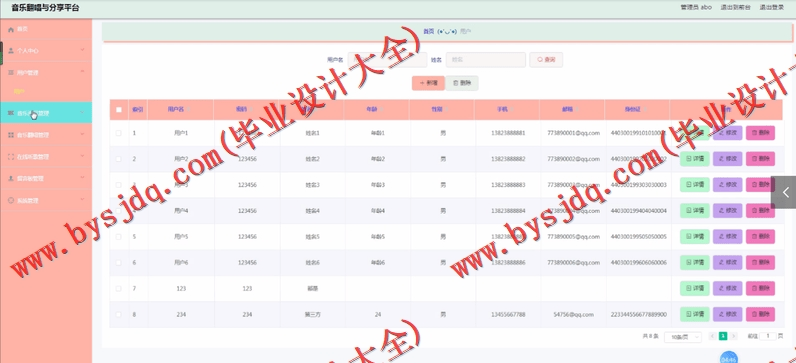Expand chevron on the highlighted teal sidebar item

coord(82,113)
